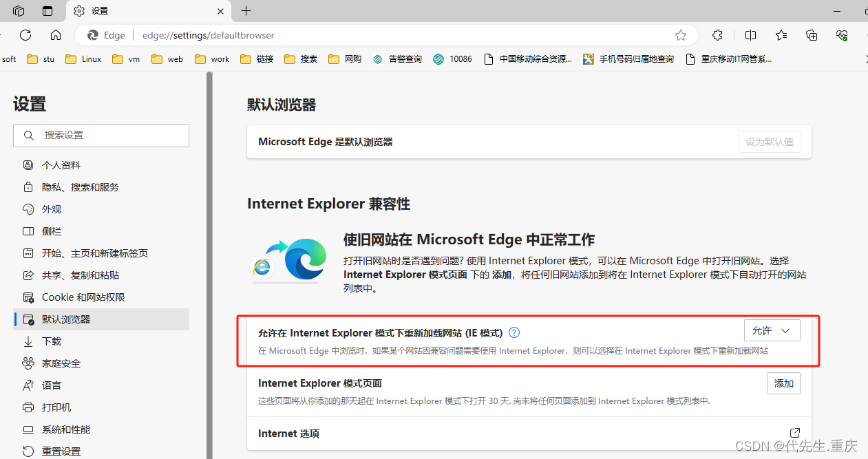
Task: Select 默认浏览器 in the sidebar
Action: pyautogui.click(x=101, y=319)
